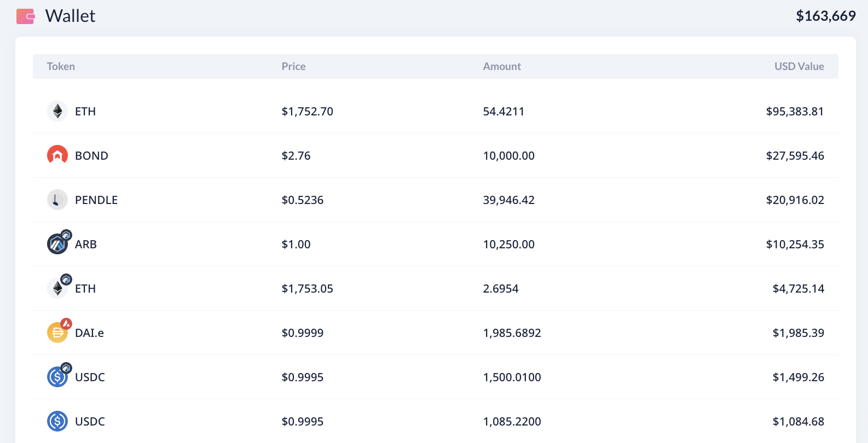Click the ARB USD value $10,254.35

pyautogui.click(x=795, y=244)
